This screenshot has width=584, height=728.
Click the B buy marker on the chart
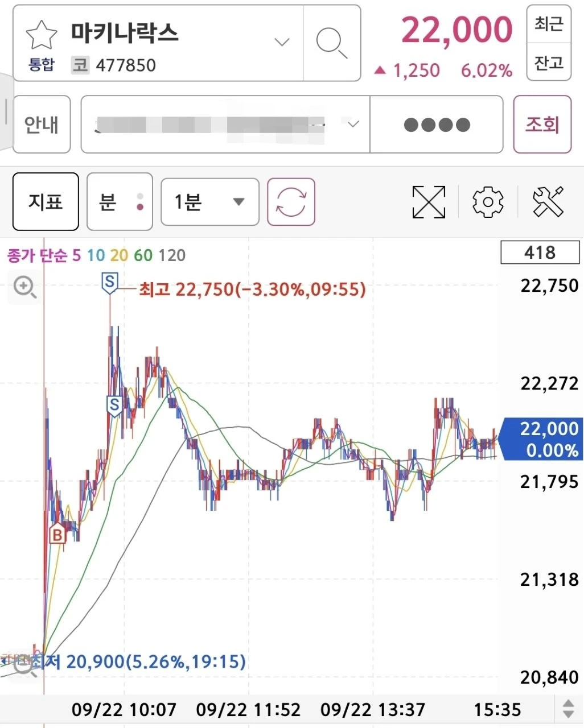pyautogui.click(x=57, y=535)
